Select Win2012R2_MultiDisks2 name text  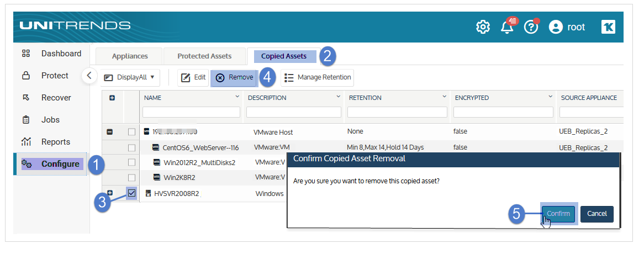[199, 162]
